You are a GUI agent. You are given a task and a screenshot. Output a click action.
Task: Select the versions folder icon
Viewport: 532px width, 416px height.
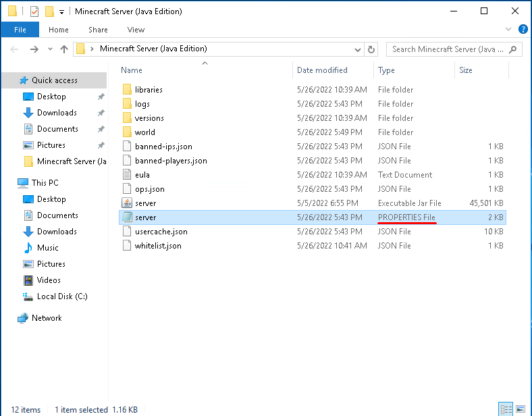(x=127, y=118)
